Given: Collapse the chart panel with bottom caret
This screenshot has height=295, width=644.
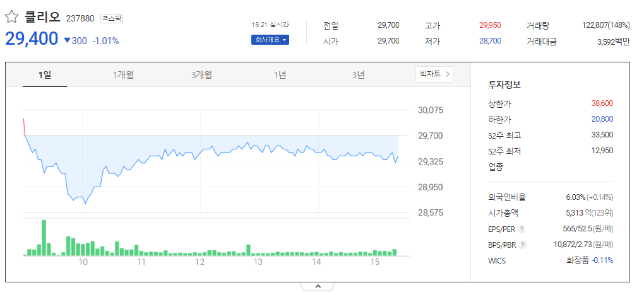Looking at the screenshot, I should (318, 286).
